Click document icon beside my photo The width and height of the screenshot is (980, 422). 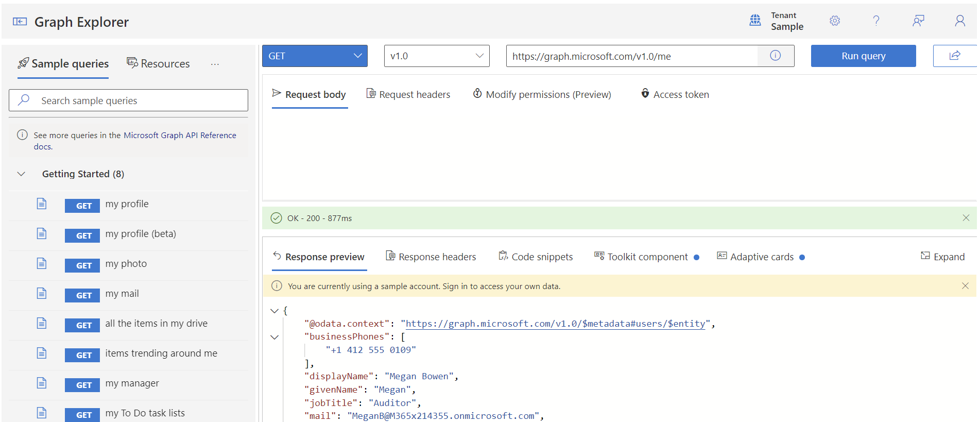pyautogui.click(x=42, y=263)
